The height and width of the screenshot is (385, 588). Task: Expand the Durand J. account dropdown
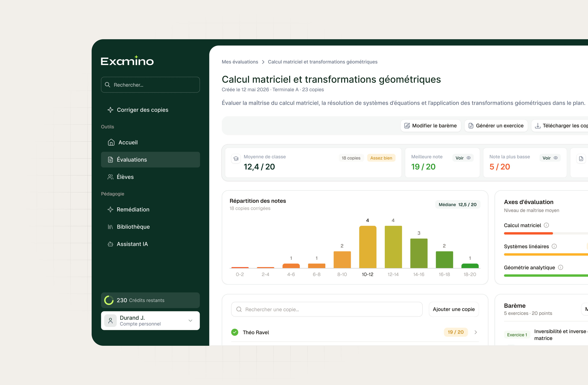point(190,321)
